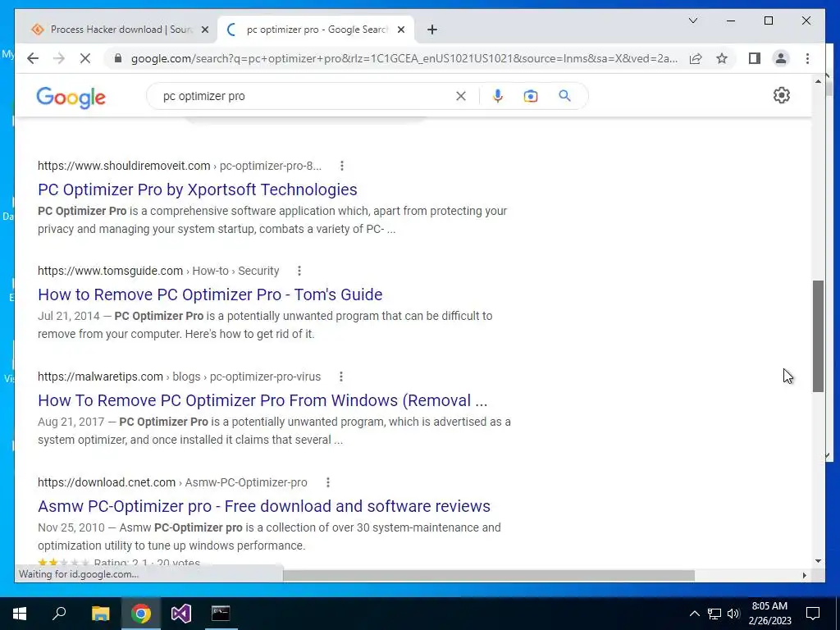The width and height of the screenshot is (840, 630).
Task: Close the pc optimizer pro search tab
Action: 400,30
